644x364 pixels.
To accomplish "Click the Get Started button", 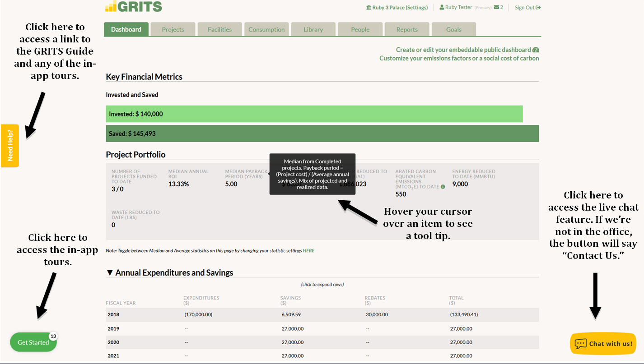I will tap(33, 342).
